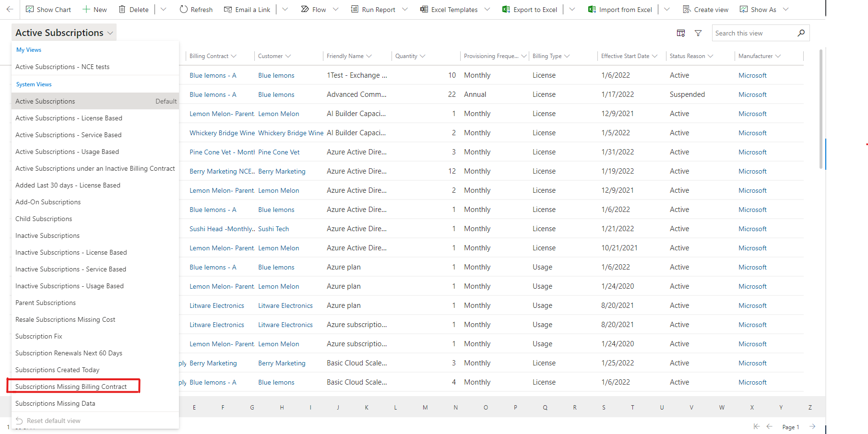Go to previous page arrow
This screenshot has width=868, height=434.
point(769,426)
